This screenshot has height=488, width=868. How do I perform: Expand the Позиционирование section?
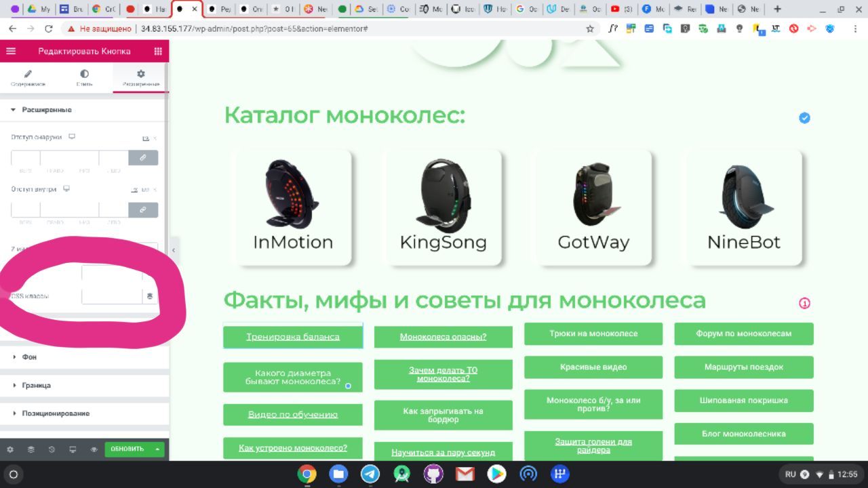pyautogui.click(x=84, y=413)
